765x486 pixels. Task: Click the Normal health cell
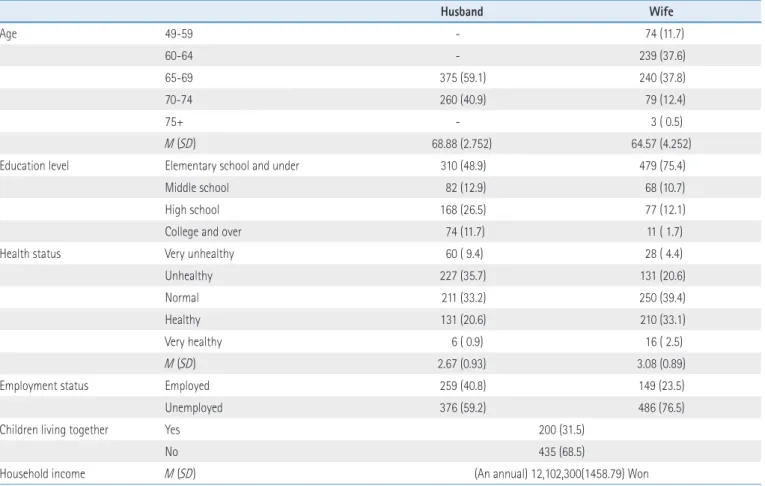(x=182, y=297)
